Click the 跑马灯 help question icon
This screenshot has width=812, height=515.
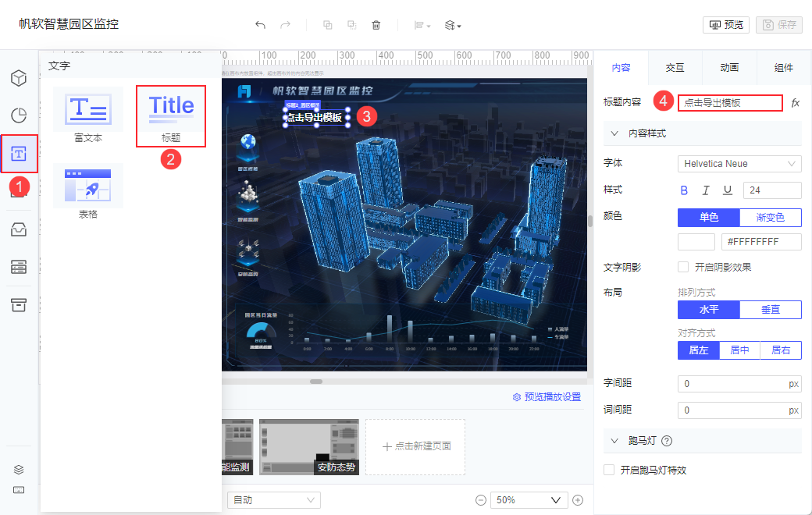pyautogui.click(x=667, y=441)
